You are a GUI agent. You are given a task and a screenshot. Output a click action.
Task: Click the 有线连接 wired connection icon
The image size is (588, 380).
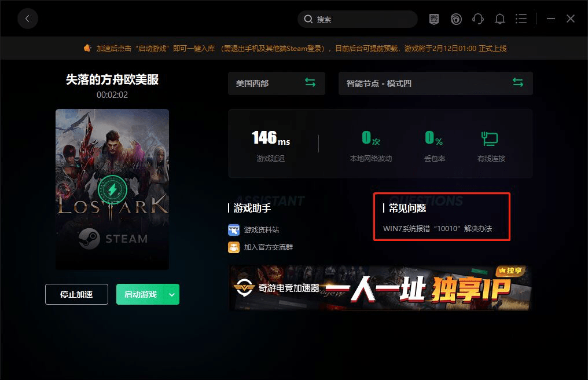(x=490, y=138)
